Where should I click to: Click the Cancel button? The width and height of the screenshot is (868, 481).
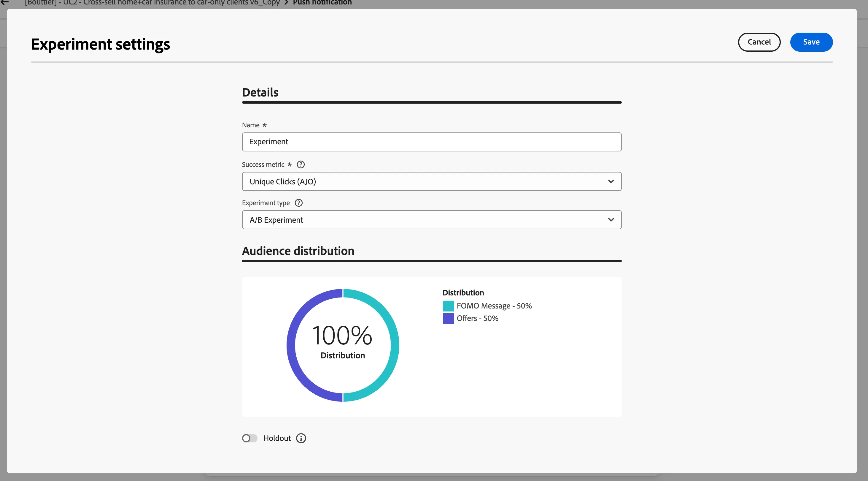pos(759,42)
